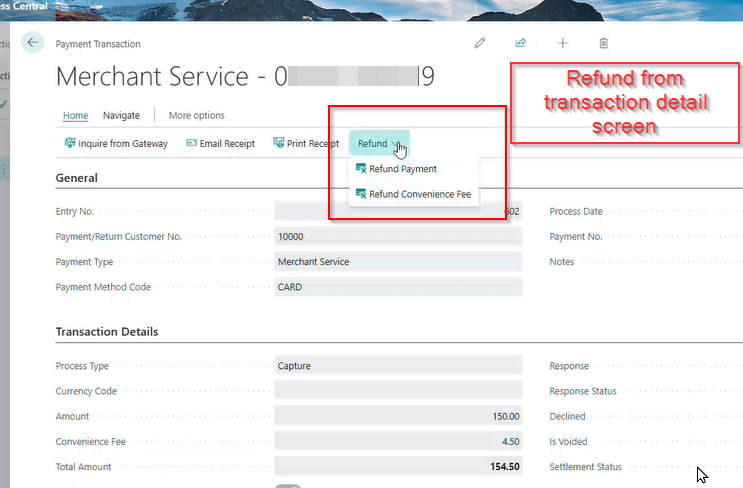The width and height of the screenshot is (743, 488).
Task: Click the Notes label
Action: pos(562,262)
